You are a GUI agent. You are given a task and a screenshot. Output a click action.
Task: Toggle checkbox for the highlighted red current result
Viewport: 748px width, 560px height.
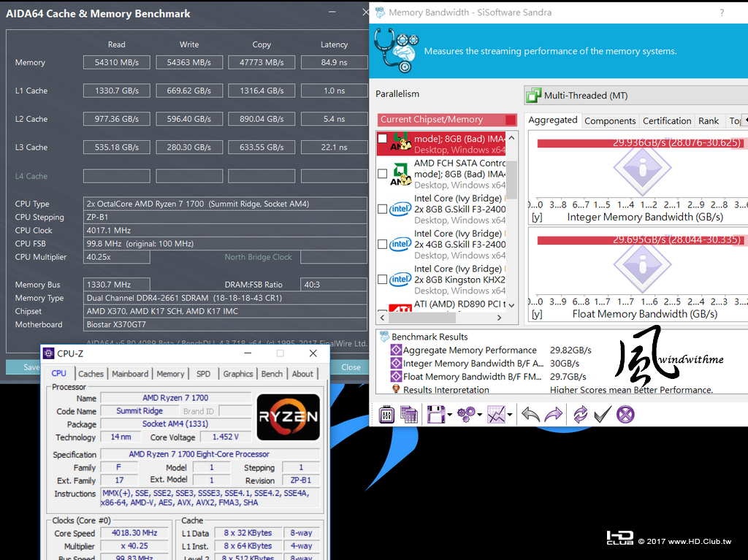[382, 138]
